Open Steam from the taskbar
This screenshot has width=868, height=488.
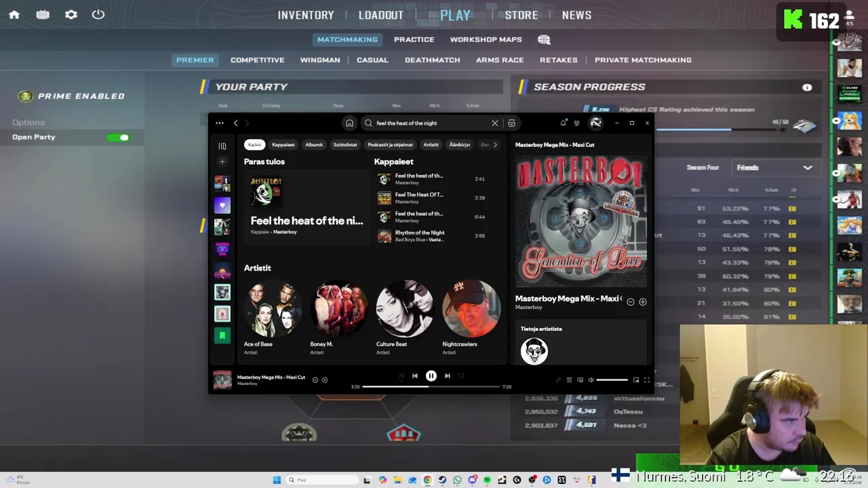click(442, 480)
